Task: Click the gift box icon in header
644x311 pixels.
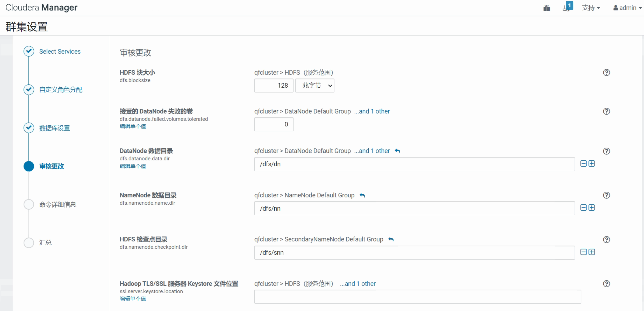Action: 547,8
